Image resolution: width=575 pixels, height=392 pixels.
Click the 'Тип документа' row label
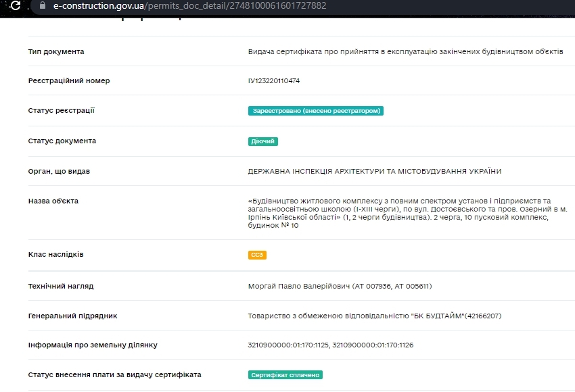[x=56, y=51]
